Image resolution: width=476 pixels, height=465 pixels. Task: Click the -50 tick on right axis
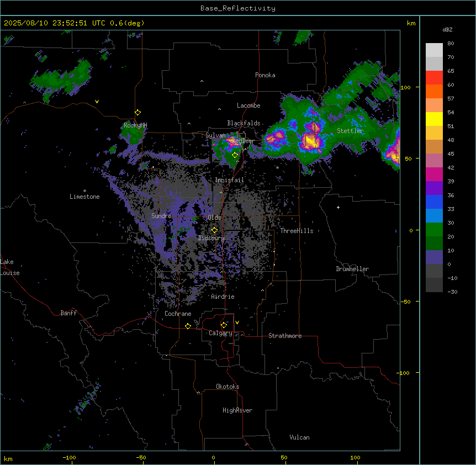405,302
